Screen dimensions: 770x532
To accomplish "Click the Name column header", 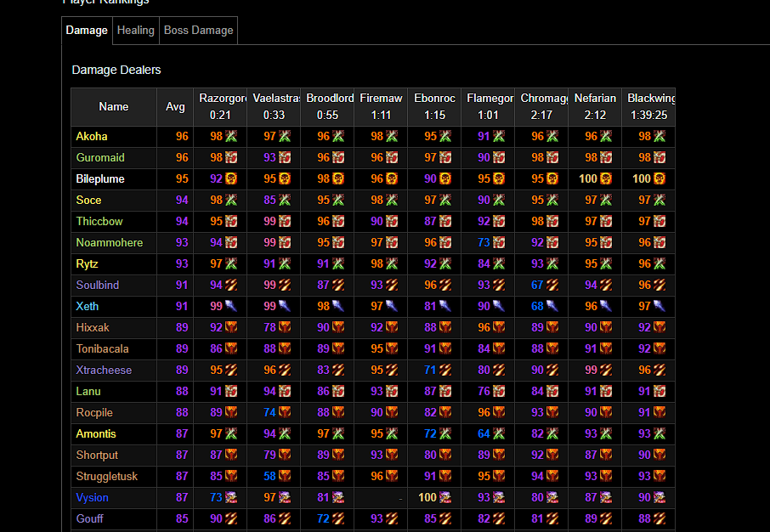I will tap(113, 107).
